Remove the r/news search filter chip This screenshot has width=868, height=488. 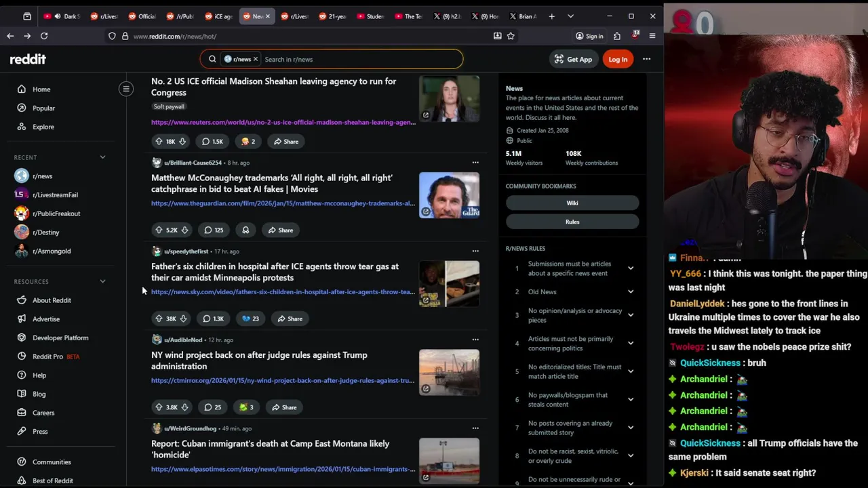(x=256, y=59)
